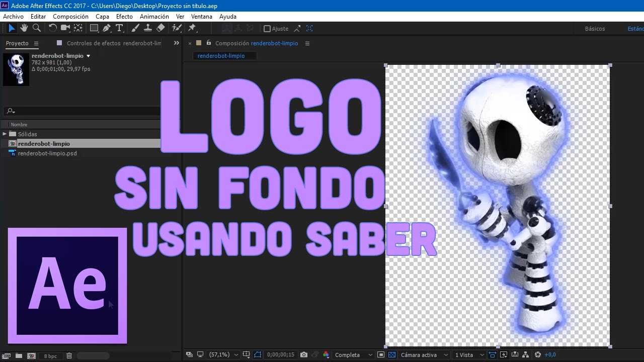Viewport: 644px width, 362px height.
Task: Click the region of interest icon
Action: (x=381, y=354)
